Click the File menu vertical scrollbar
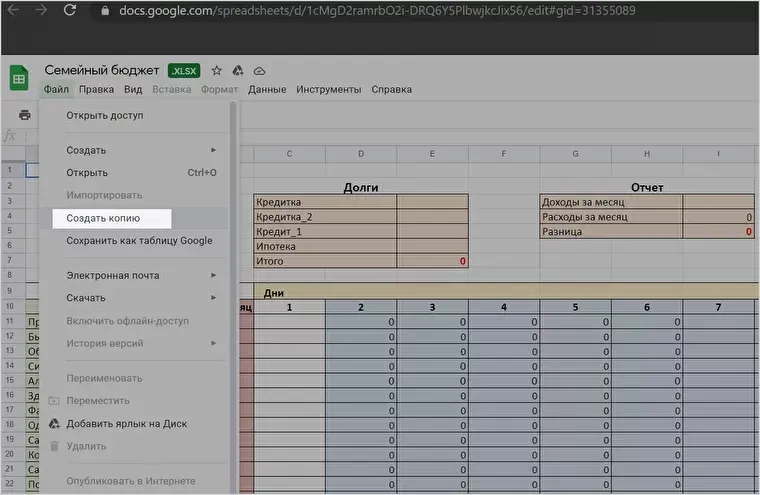Screen dimensions: 760x495 [x=233, y=297]
